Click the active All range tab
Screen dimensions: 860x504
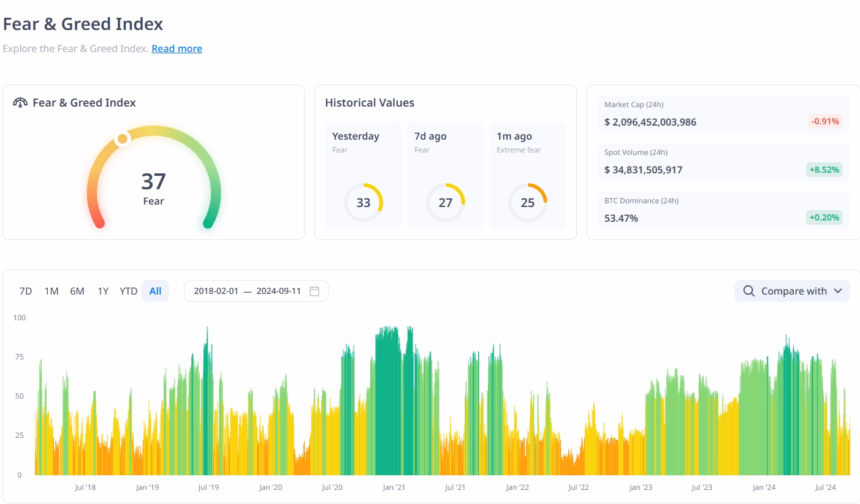coord(155,291)
